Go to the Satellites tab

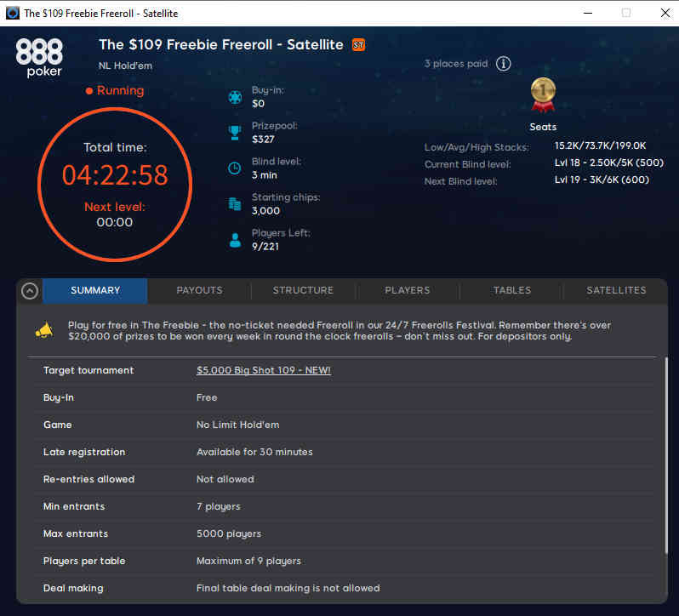(616, 290)
